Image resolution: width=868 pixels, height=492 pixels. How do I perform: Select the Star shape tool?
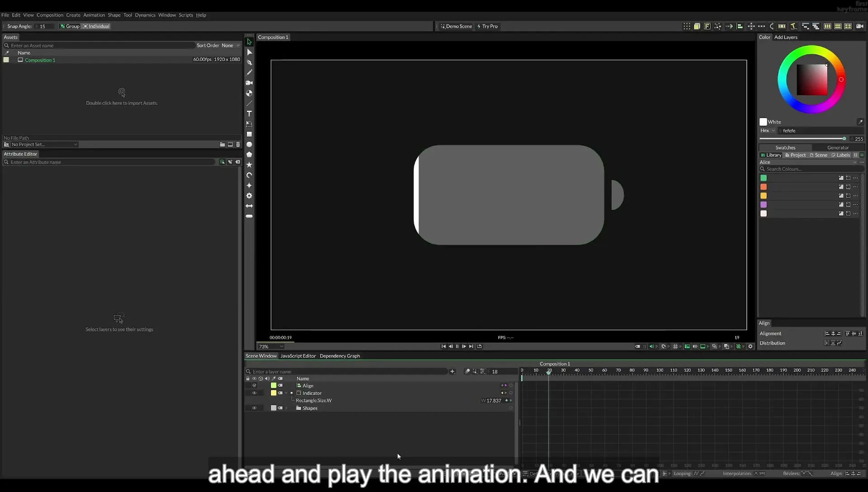[x=249, y=165]
